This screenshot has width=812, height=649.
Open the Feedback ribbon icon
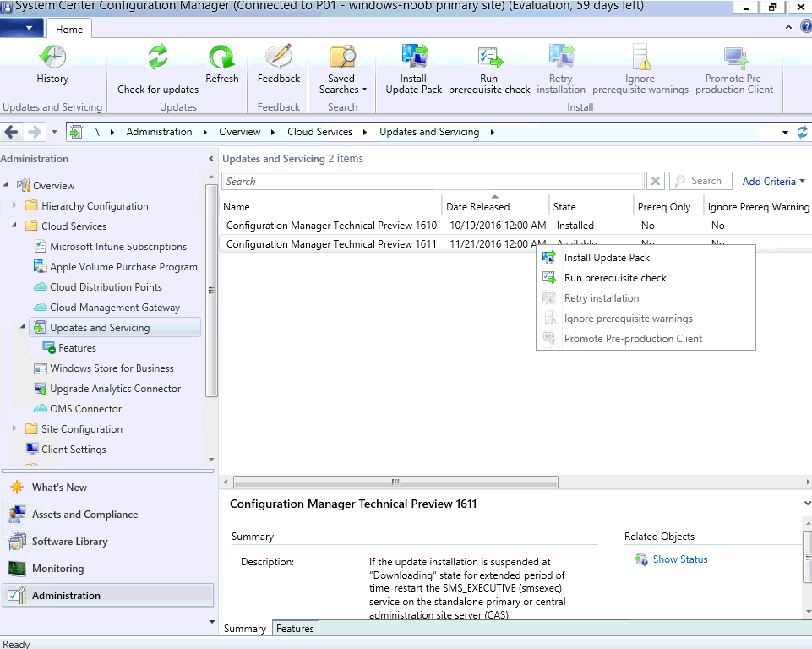279,57
